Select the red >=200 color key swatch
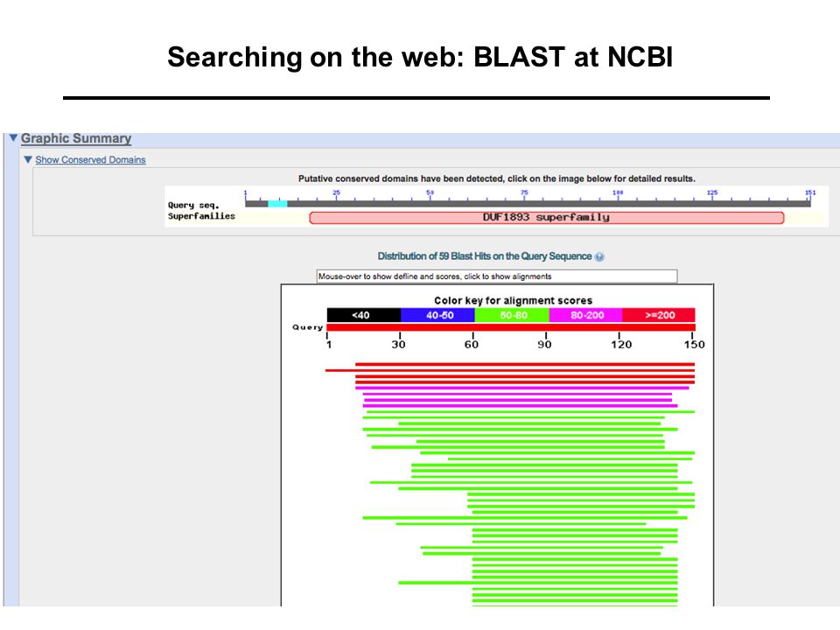The width and height of the screenshot is (840, 630). pyautogui.click(x=659, y=315)
